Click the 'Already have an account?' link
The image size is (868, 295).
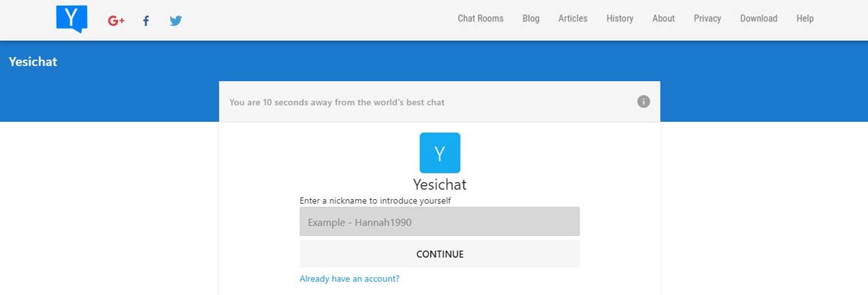pos(349,279)
